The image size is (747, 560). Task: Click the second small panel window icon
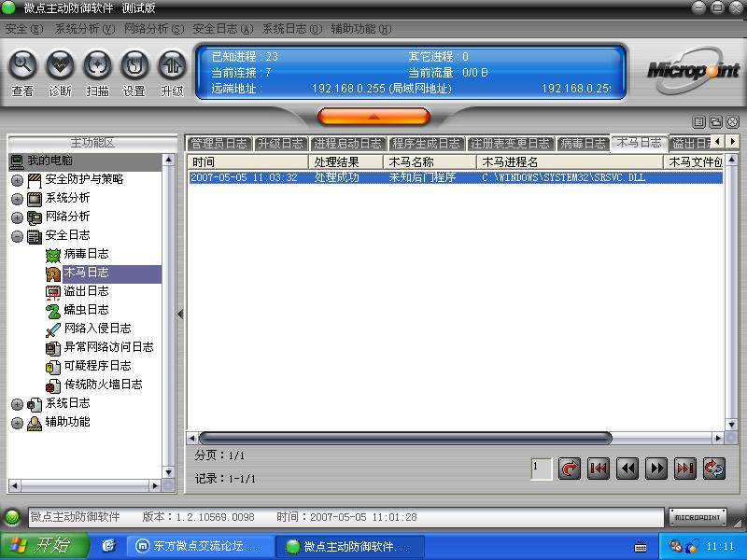point(715,122)
